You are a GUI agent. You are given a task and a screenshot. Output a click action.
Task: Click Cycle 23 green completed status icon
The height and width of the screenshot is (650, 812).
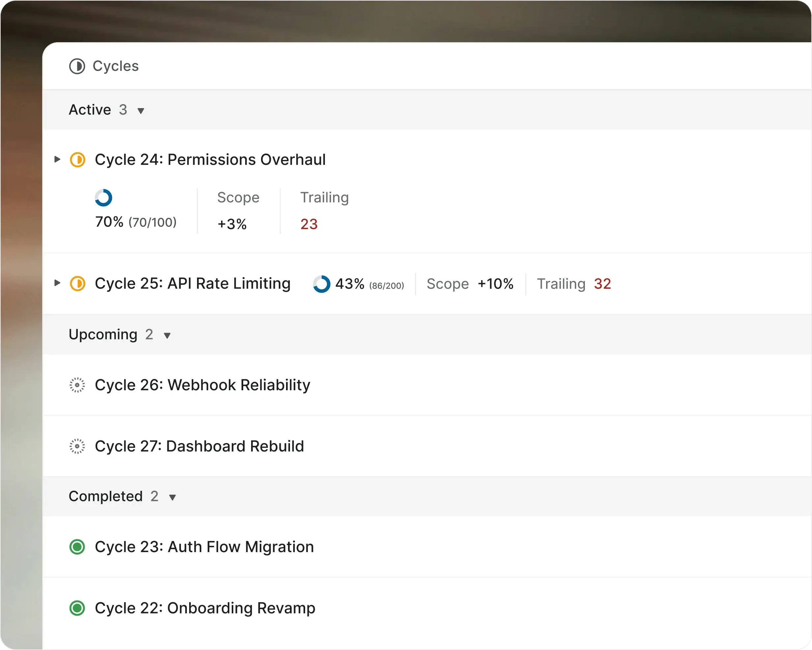point(77,547)
